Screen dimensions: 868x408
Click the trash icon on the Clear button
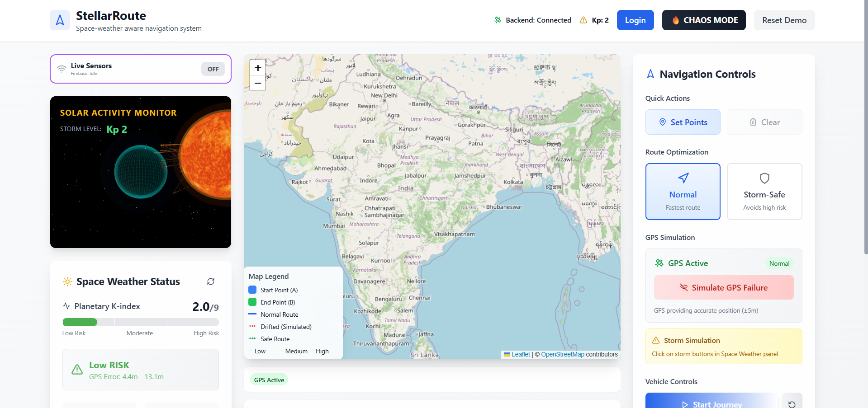(x=753, y=122)
